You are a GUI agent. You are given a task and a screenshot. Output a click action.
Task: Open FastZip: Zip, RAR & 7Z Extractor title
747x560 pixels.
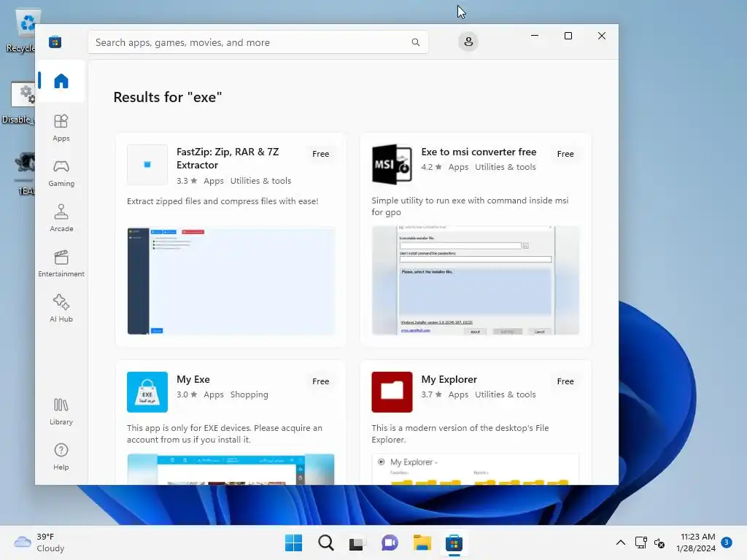point(228,158)
